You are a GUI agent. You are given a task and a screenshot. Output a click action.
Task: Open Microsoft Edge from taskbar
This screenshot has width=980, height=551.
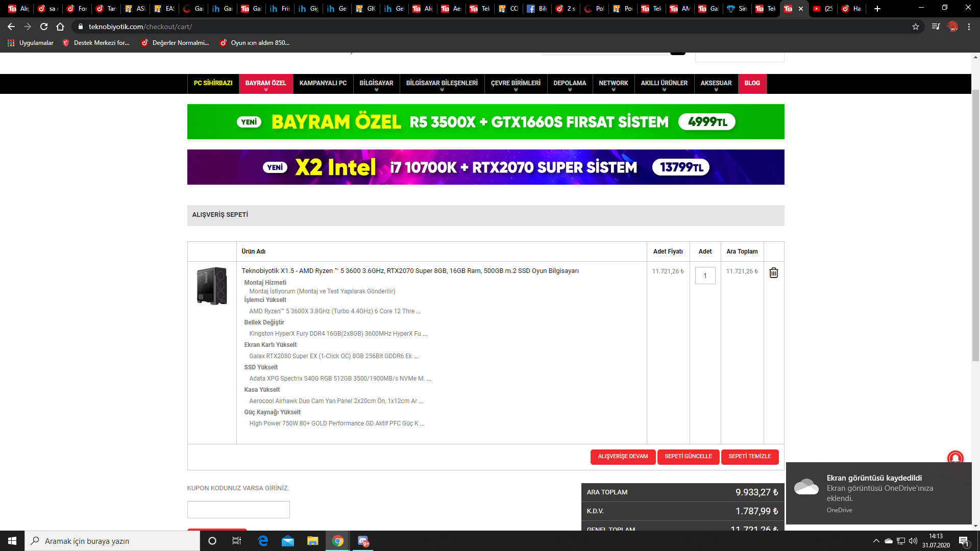(263, 541)
